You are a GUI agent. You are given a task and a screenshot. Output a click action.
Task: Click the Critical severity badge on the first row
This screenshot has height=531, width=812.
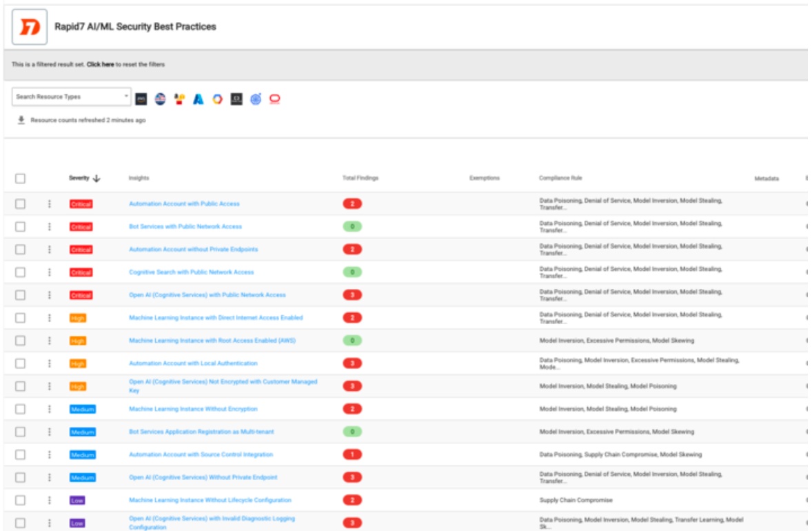point(81,204)
